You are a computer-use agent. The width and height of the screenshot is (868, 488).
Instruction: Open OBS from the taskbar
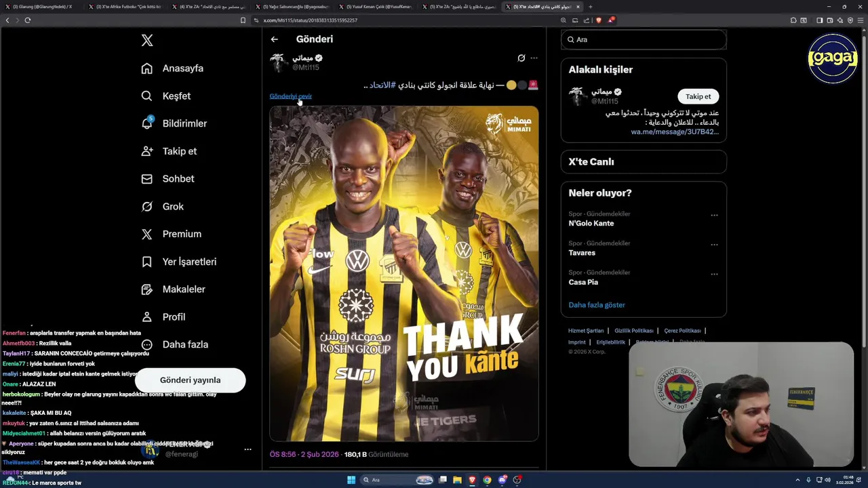[517, 481]
